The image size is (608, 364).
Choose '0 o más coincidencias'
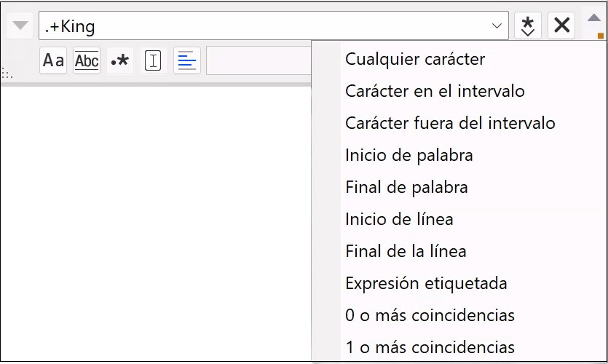430,315
